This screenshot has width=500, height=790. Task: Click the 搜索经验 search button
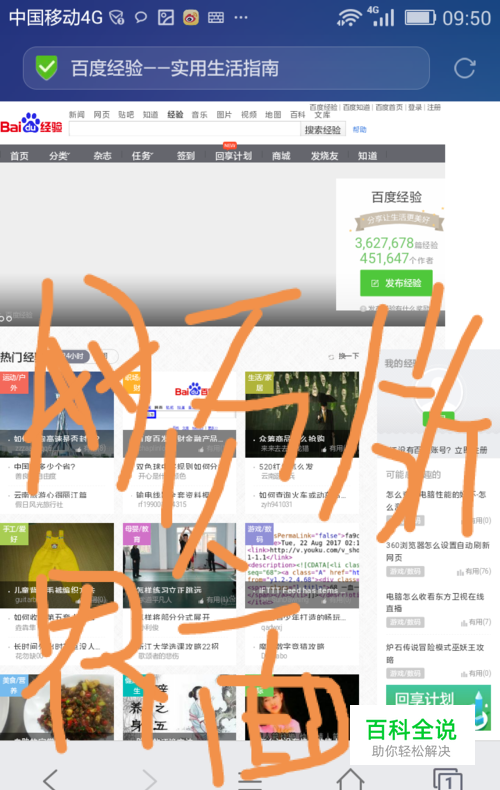pos(323,129)
